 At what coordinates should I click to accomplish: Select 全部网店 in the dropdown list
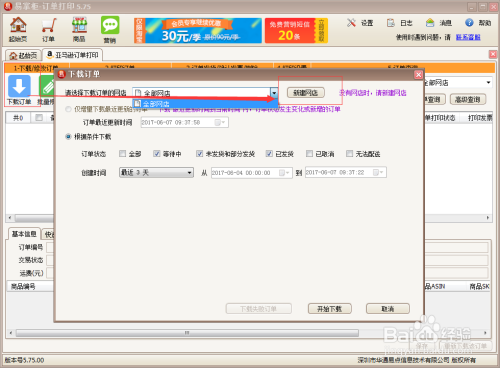pyautogui.click(x=205, y=104)
